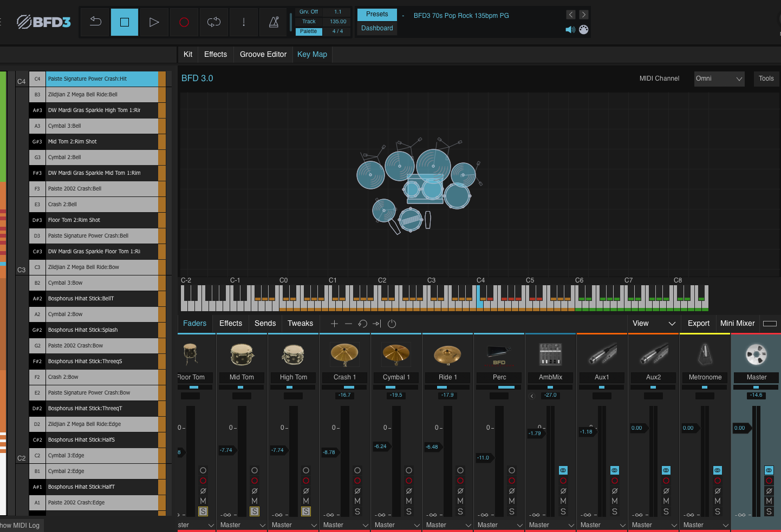Select the Metronome channel image

[x=705, y=354]
